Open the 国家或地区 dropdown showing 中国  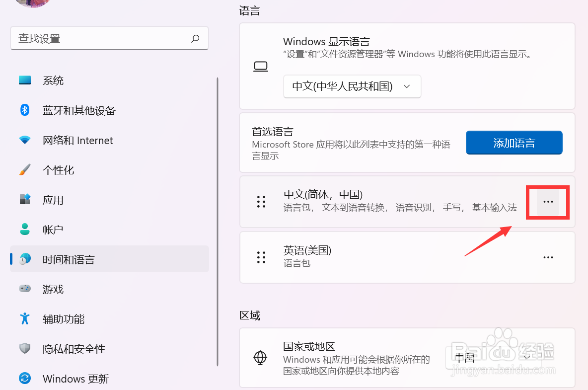pyautogui.click(x=494, y=357)
